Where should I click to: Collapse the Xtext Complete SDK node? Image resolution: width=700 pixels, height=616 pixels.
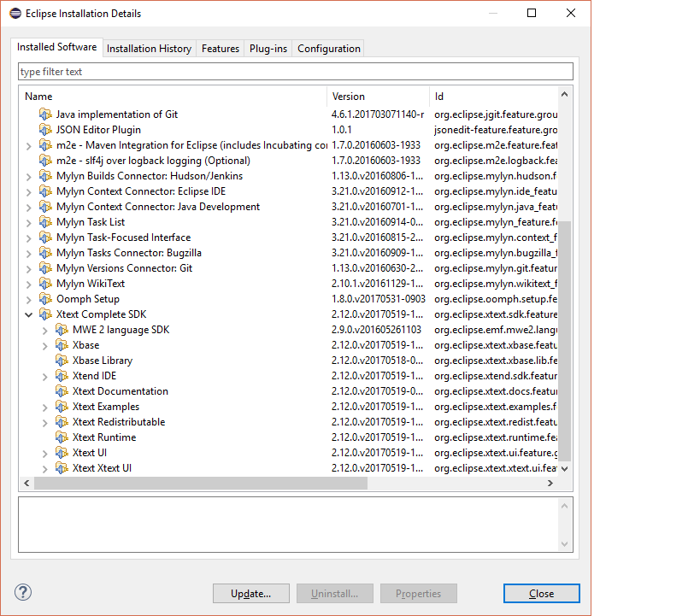tap(28, 314)
